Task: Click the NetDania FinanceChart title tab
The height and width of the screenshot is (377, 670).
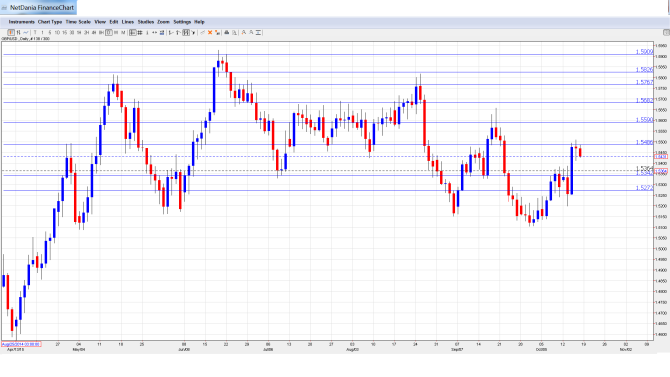Action: pyautogui.click(x=38, y=7)
